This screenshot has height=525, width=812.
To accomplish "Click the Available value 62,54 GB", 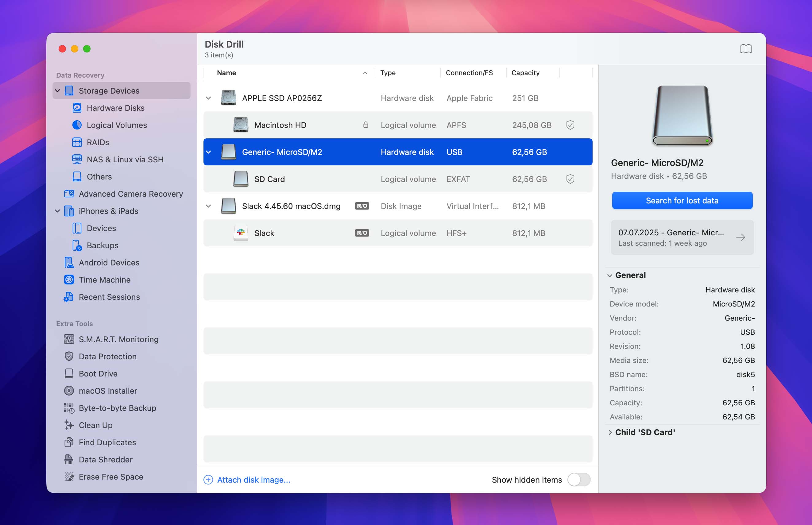I will [738, 417].
